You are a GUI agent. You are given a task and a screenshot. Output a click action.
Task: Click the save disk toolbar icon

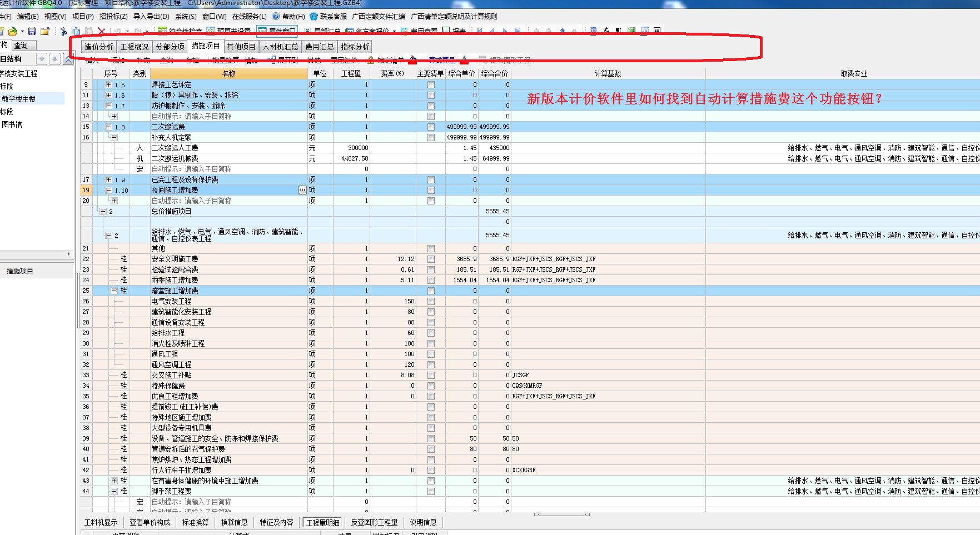(x=32, y=31)
